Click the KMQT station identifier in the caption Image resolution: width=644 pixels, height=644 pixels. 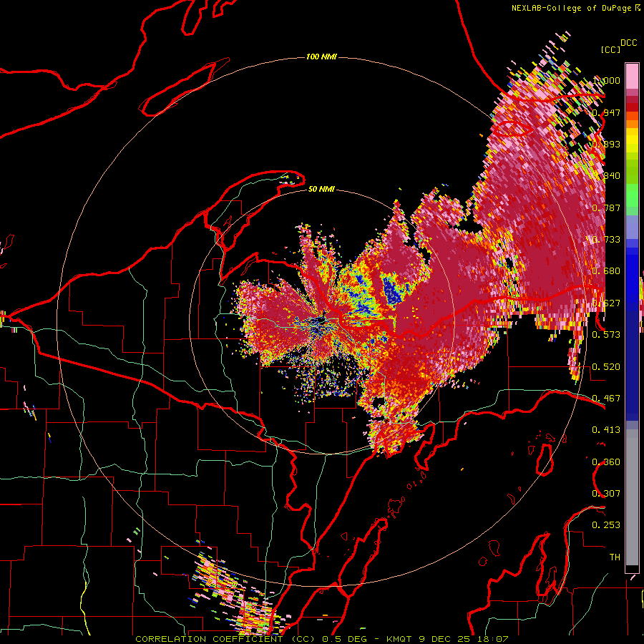click(x=399, y=639)
